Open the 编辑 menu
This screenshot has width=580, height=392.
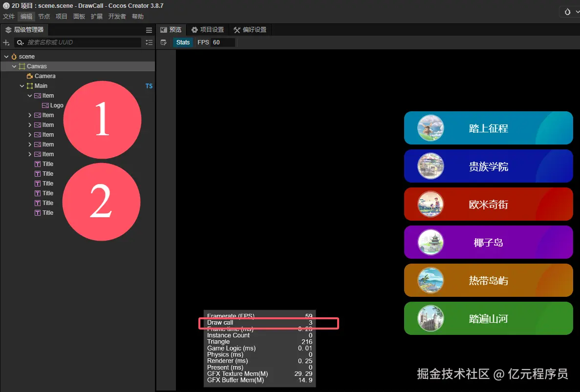click(x=26, y=16)
